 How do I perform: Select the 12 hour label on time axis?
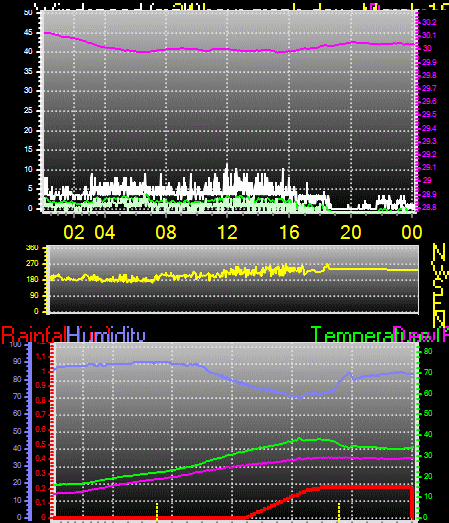coord(228,232)
